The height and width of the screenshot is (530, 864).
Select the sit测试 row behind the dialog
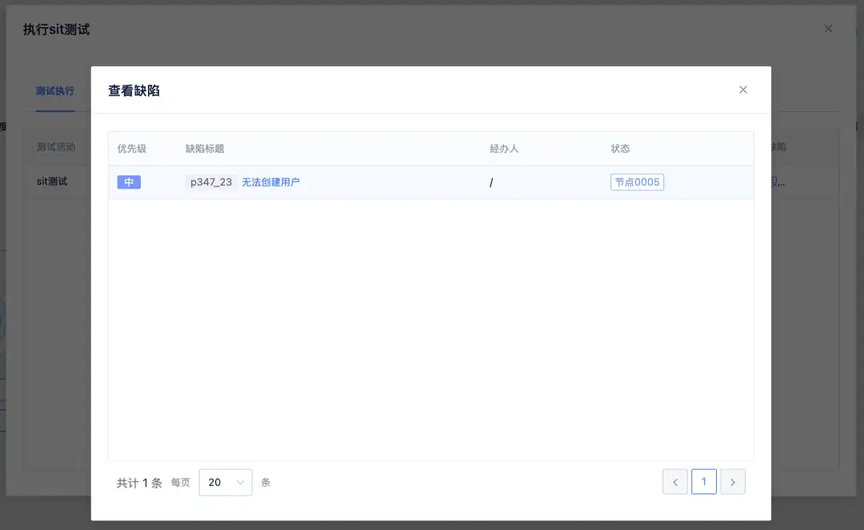point(52,181)
